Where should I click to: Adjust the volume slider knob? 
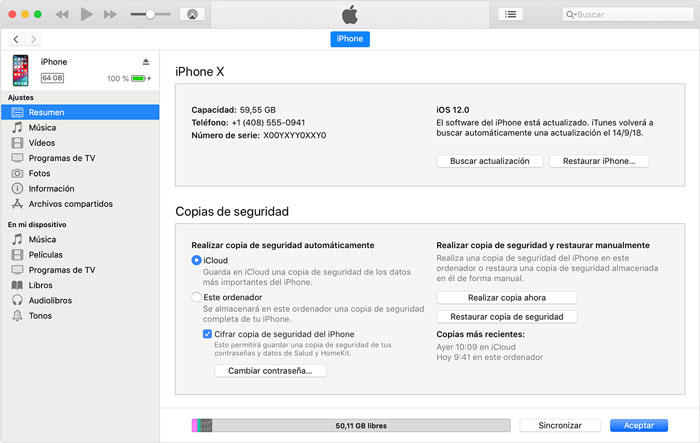coord(150,14)
